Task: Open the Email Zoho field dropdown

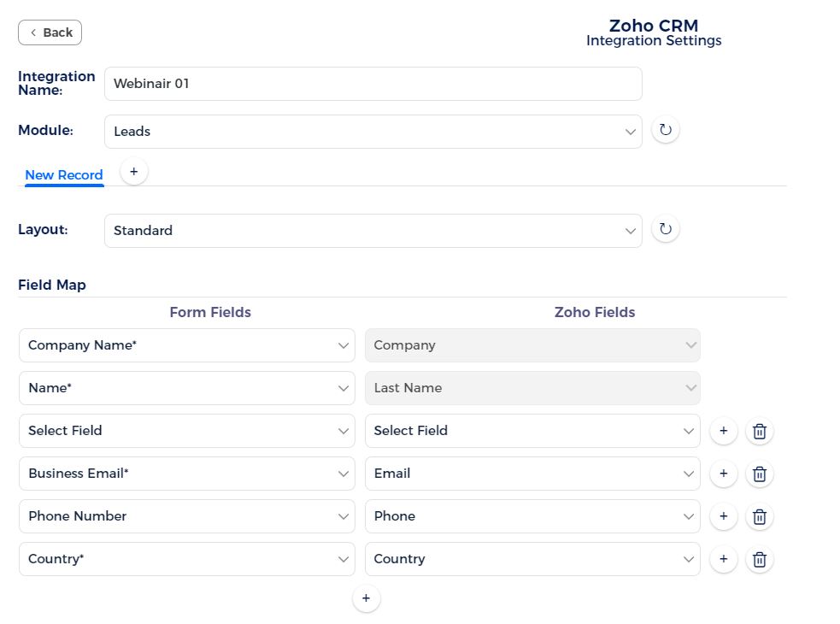Action: click(x=532, y=474)
